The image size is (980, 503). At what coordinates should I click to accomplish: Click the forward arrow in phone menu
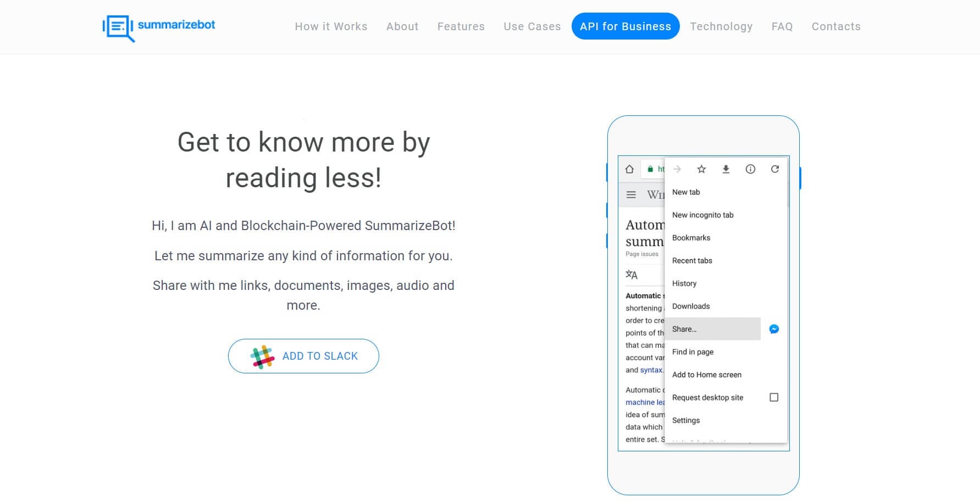coord(677,169)
